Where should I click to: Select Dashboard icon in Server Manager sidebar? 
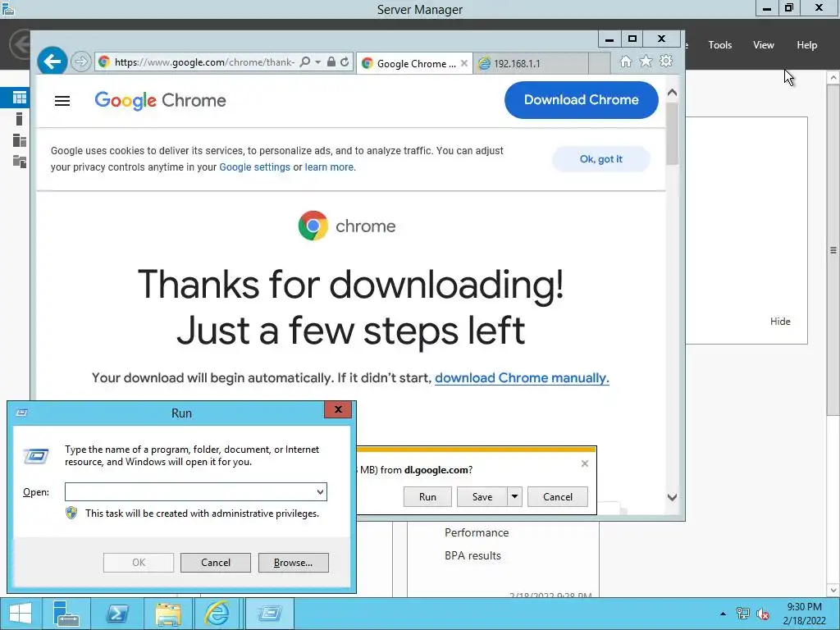point(20,98)
